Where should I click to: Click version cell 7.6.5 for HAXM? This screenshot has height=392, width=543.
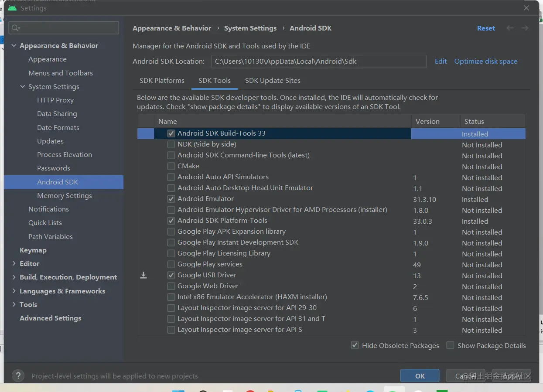(x=420, y=297)
